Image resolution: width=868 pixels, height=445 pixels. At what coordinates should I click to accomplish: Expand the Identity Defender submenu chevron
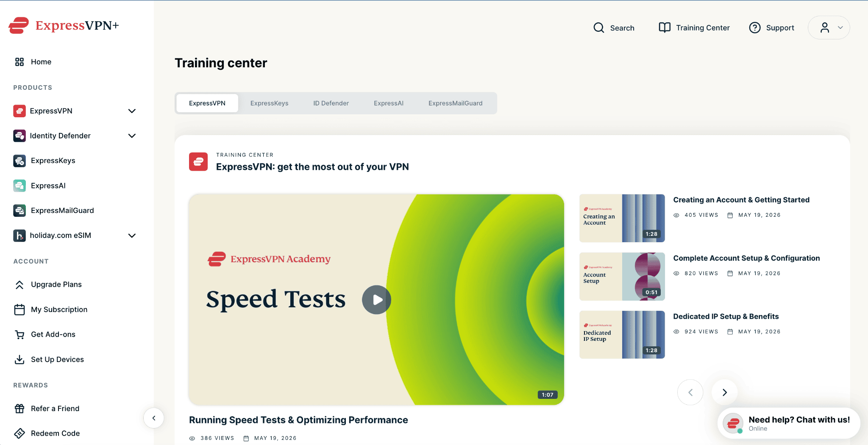132,136
